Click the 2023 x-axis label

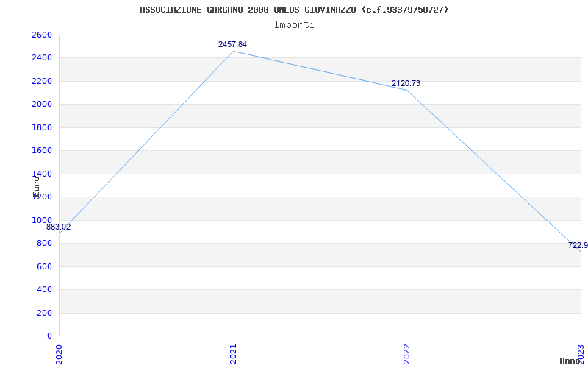pyautogui.click(x=581, y=354)
